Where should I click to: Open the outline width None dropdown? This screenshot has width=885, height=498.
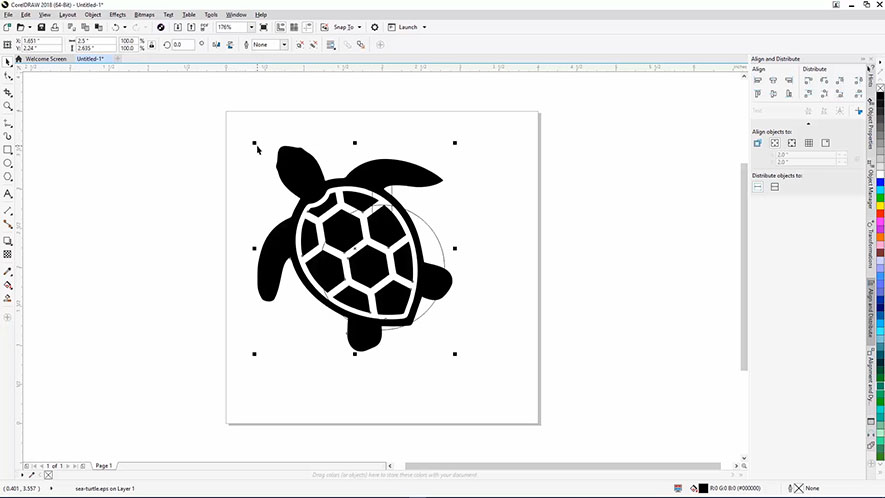(x=284, y=45)
